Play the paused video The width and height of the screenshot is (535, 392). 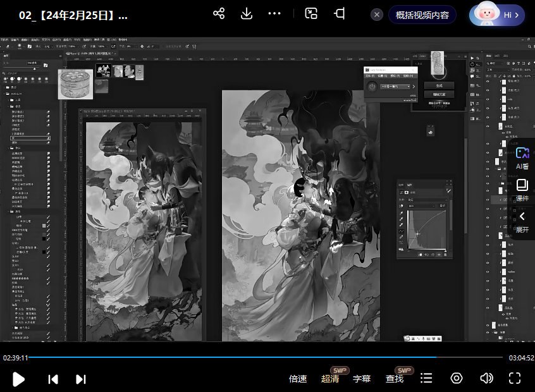click(x=19, y=379)
